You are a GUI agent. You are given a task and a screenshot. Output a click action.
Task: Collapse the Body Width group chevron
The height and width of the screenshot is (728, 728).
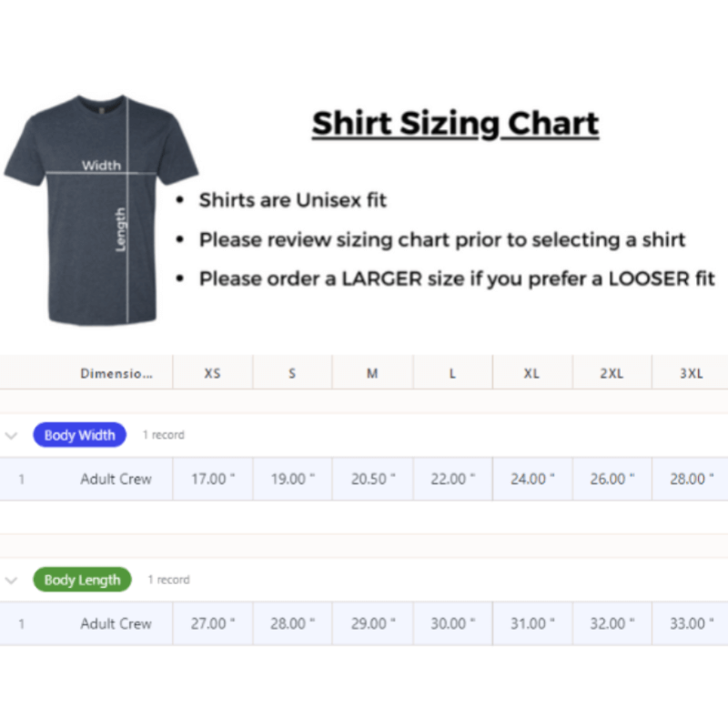pos(11,435)
